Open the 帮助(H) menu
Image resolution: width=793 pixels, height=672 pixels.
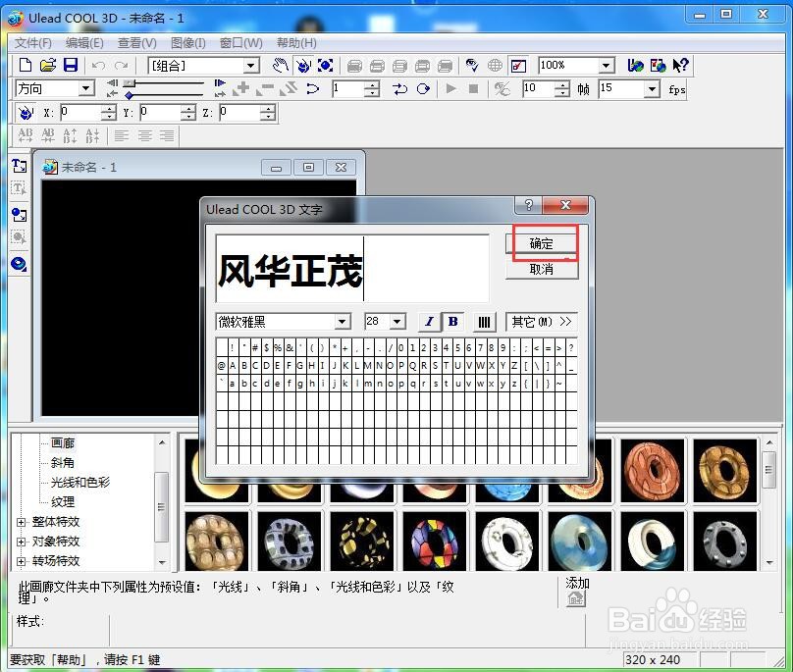point(296,43)
